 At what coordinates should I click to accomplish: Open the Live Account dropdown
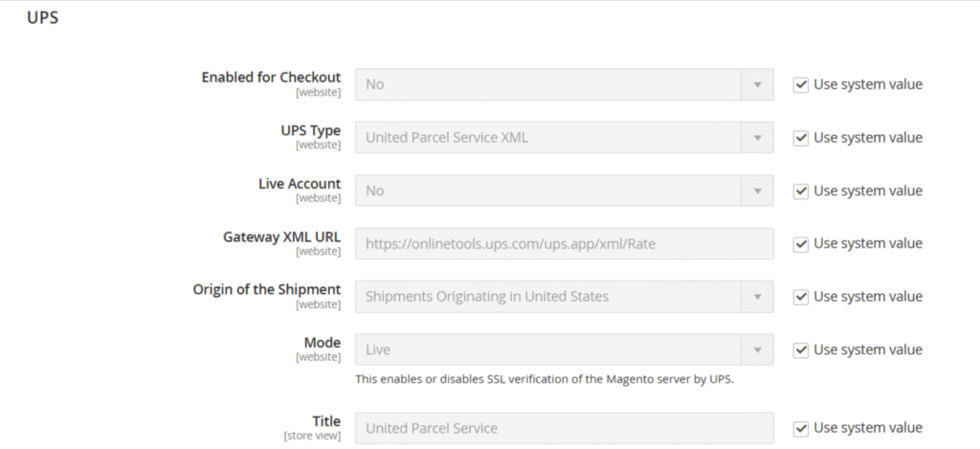click(548, 191)
